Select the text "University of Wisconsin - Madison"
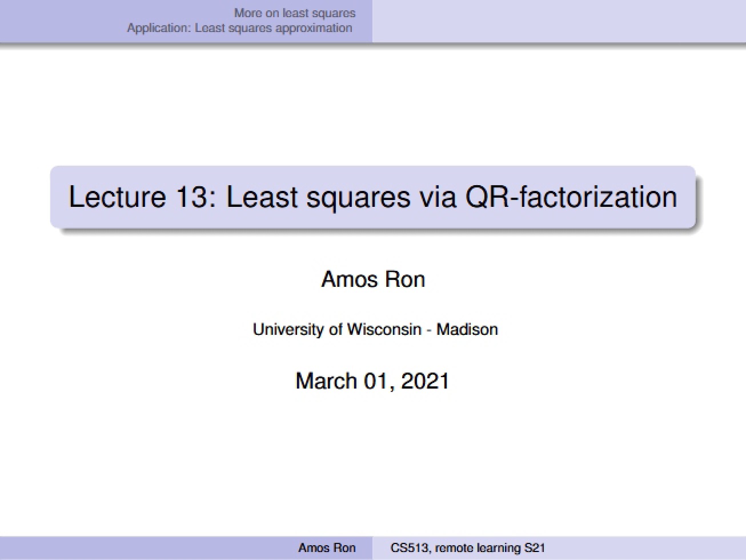Viewport: 746px width, 560px height. tap(375, 329)
